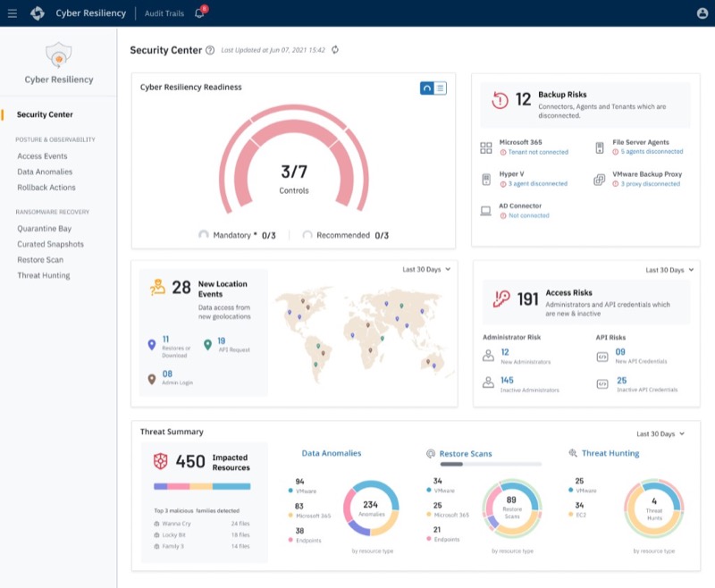
Task: Click the File Server Agents icon
Action: click(600, 147)
